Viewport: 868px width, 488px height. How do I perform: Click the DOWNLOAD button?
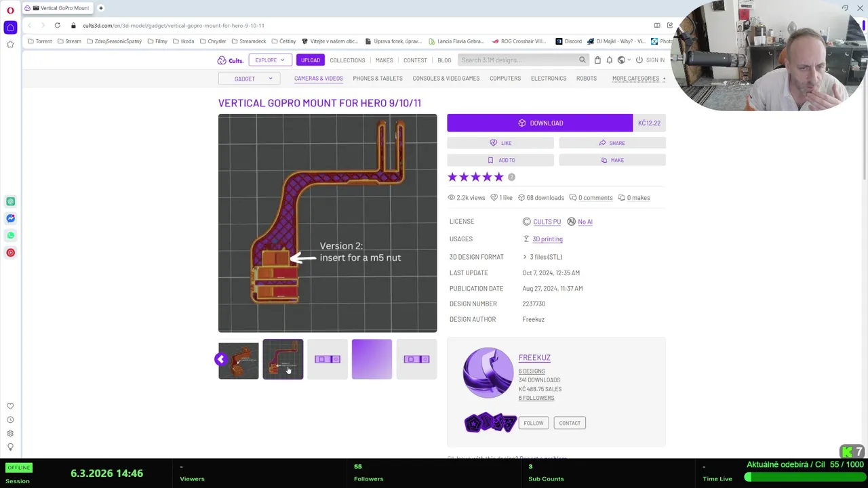coord(540,123)
